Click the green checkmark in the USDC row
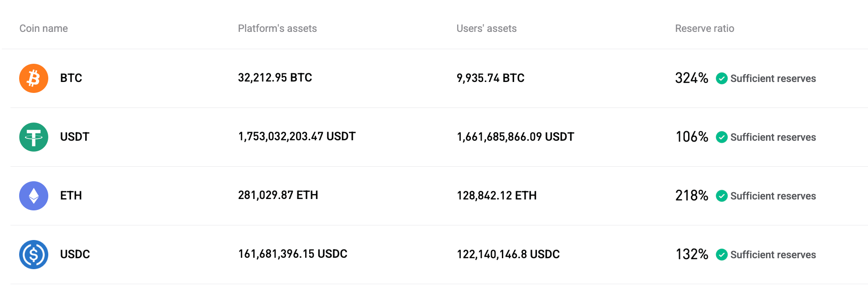The height and width of the screenshot is (286, 868). 722,255
